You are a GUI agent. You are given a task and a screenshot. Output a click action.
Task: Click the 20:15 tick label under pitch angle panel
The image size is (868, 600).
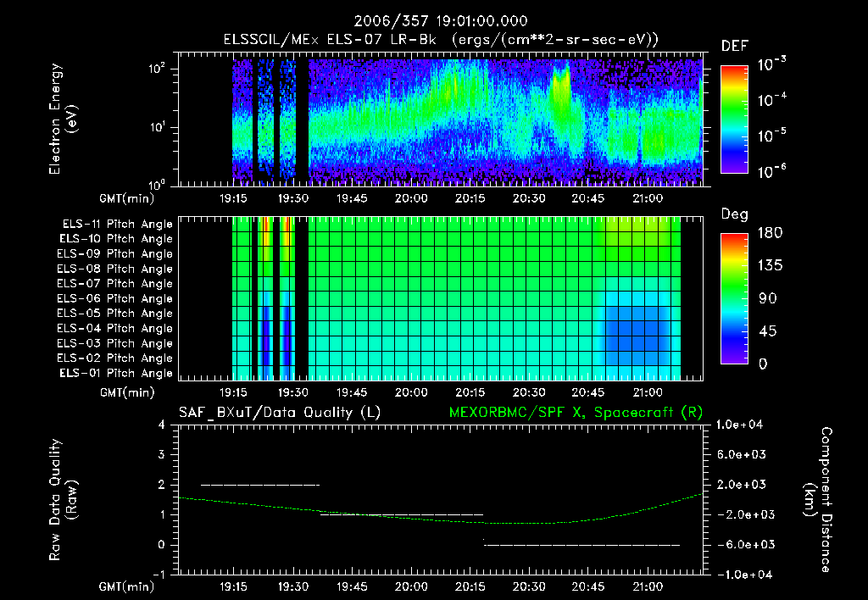(470, 392)
